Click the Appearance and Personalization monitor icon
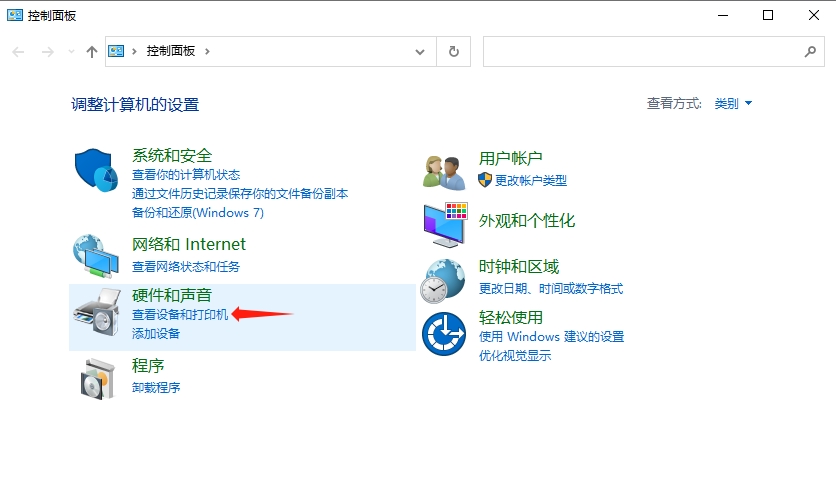836x495 pixels. (445, 225)
